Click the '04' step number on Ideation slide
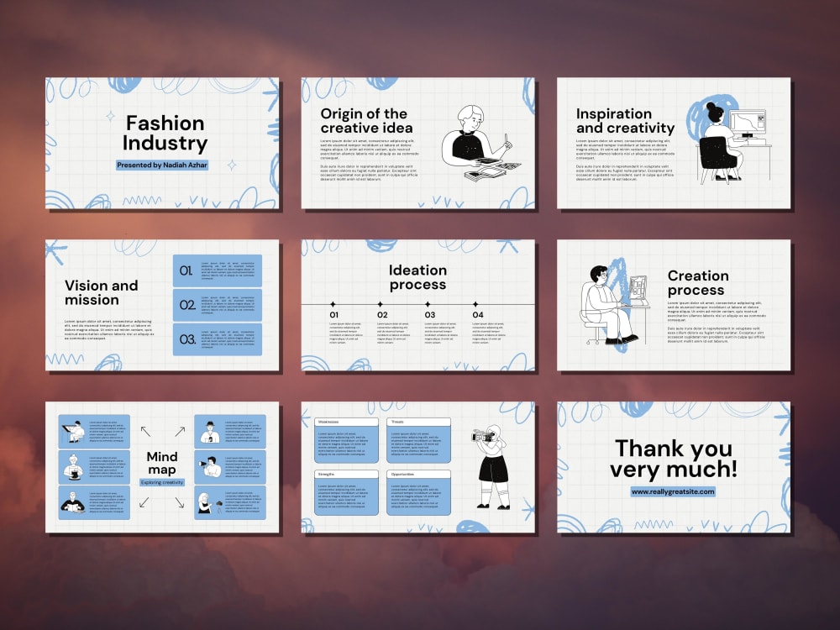Screen dimensions: 840x630 pyautogui.click(x=478, y=315)
